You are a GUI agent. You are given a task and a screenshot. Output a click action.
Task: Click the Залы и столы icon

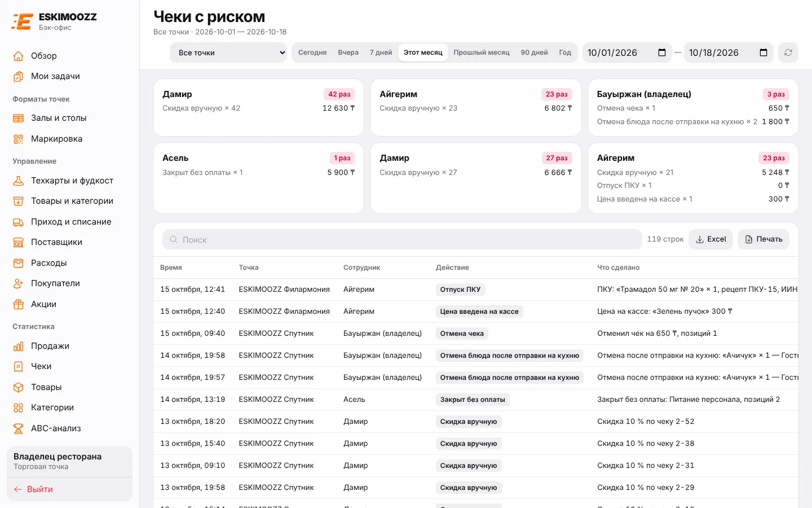(19, 118)
